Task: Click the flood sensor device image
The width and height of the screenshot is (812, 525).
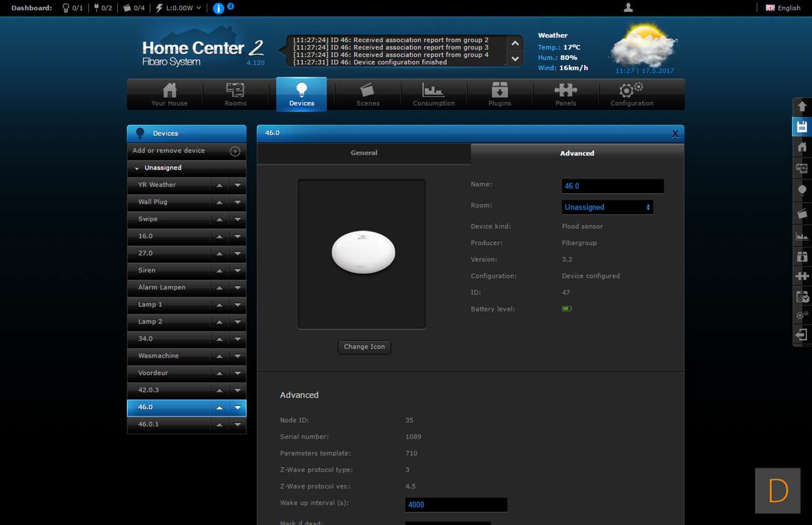Action: (362, 253)
